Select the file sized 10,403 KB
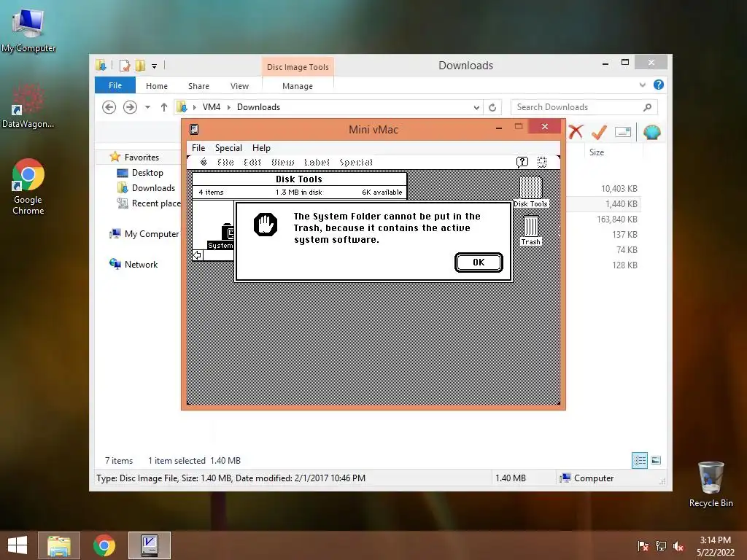The image size is (747, 560). 619,189
